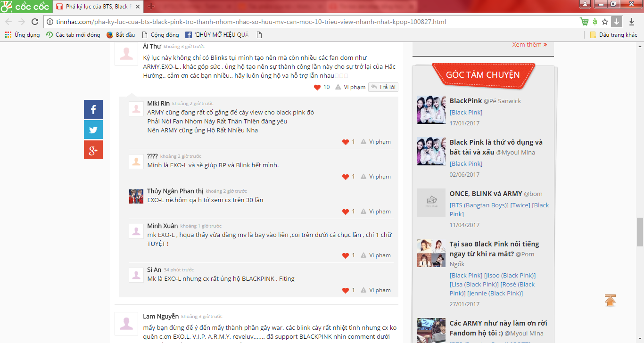Image resolution: width=644 pixels, height=343 pixels.
Task: Open 'ONCE, BLINK và ARMY' topic
Action: click(x=486, y=194)
